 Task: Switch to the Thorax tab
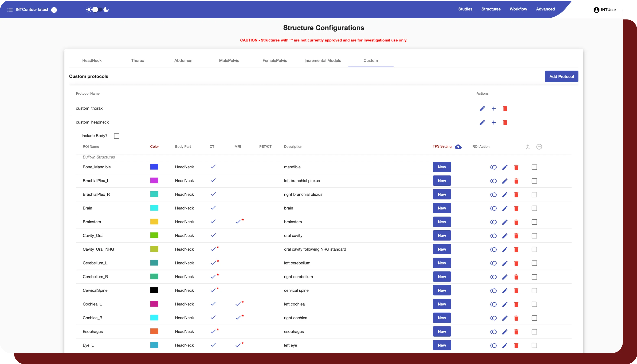[x=137, y=61]
